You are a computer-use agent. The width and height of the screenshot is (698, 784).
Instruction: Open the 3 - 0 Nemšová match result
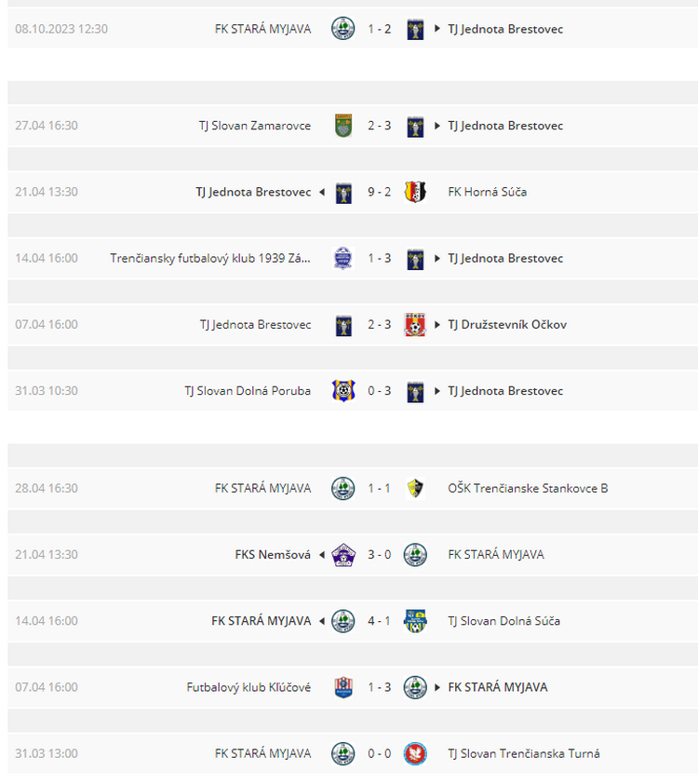[379, 555]
